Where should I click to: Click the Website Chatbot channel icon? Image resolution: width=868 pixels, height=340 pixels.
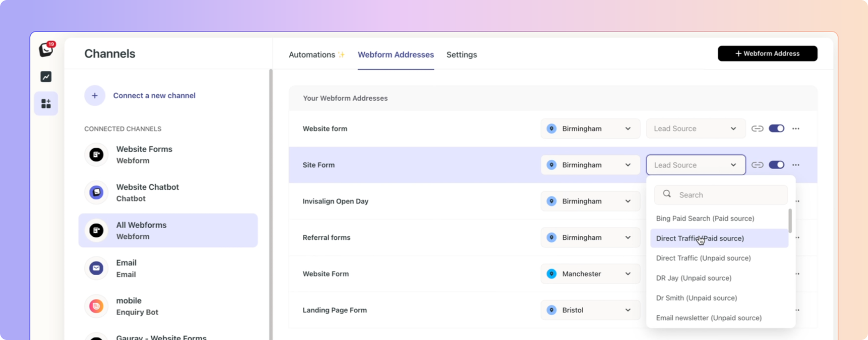[x=96, y=192]
